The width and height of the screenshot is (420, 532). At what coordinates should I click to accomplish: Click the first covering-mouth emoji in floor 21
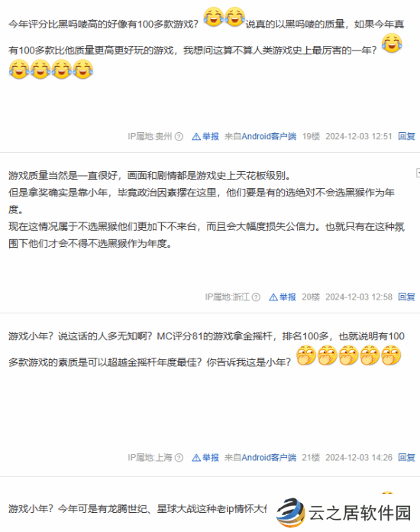coord(306,355)
